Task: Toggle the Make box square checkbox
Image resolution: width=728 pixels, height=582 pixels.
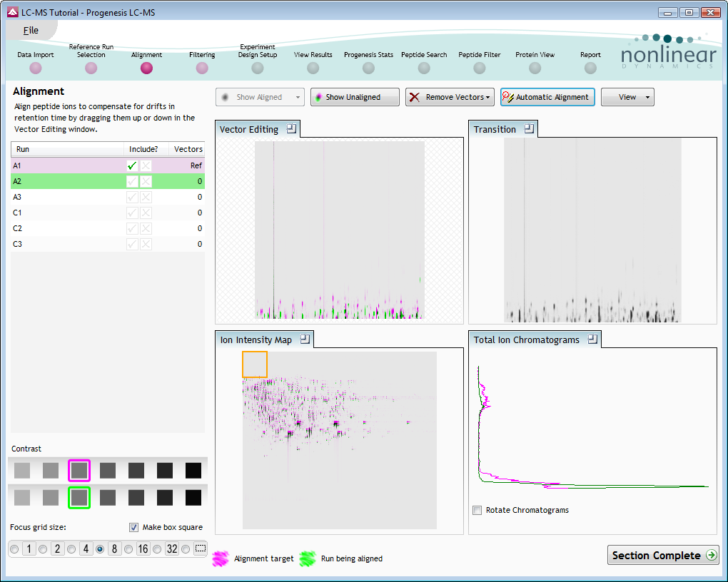Action: point(133,527)
